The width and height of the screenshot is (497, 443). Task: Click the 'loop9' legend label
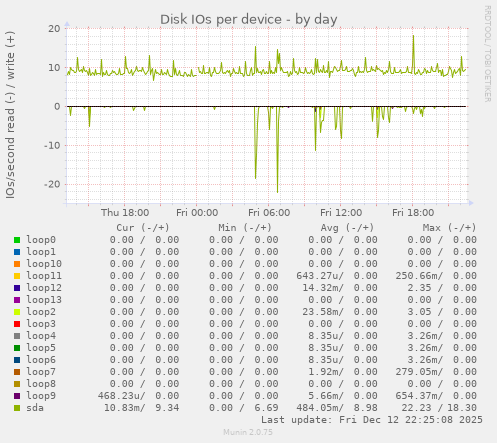[41, 396]
